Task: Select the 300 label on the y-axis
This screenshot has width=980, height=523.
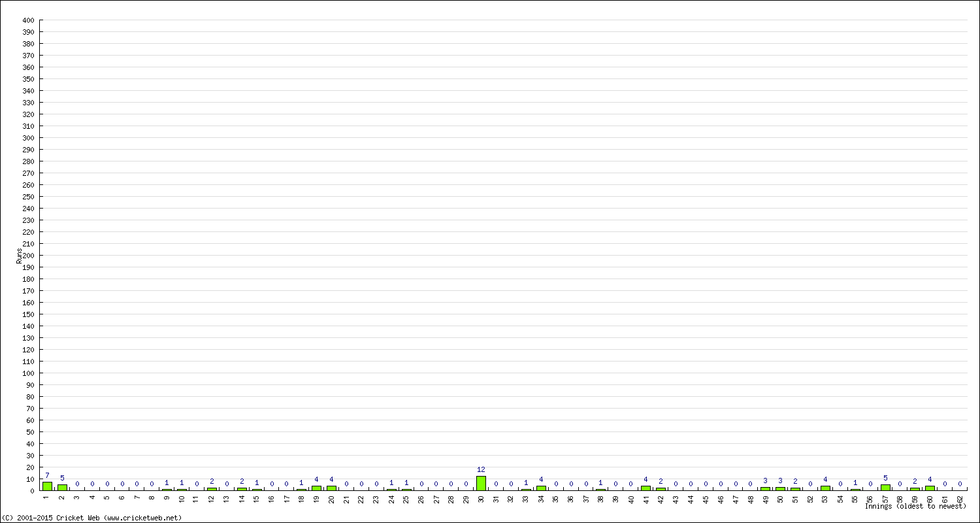Action: click(27, 138)
